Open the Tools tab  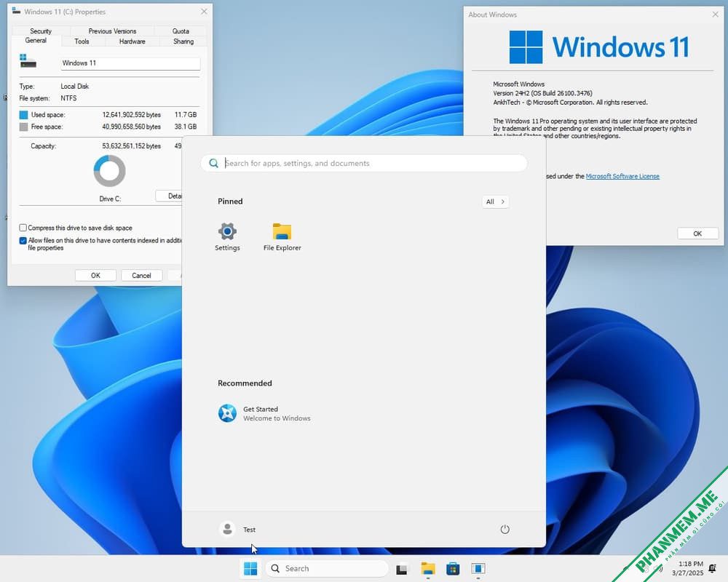pos(82,41)
